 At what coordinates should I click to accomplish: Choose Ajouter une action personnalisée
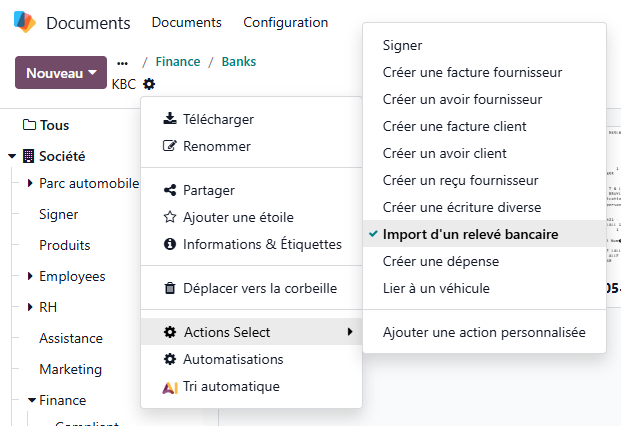tap(484, 332)
